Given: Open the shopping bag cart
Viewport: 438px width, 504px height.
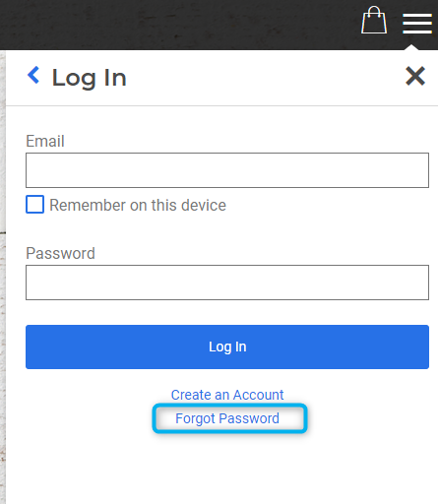Looking at the screenshot, I should 374,20.
